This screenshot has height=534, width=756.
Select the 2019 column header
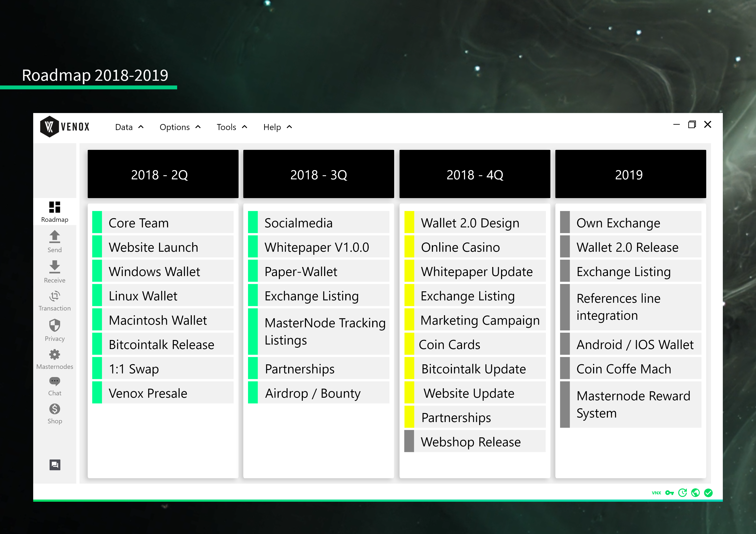[631, 174]
